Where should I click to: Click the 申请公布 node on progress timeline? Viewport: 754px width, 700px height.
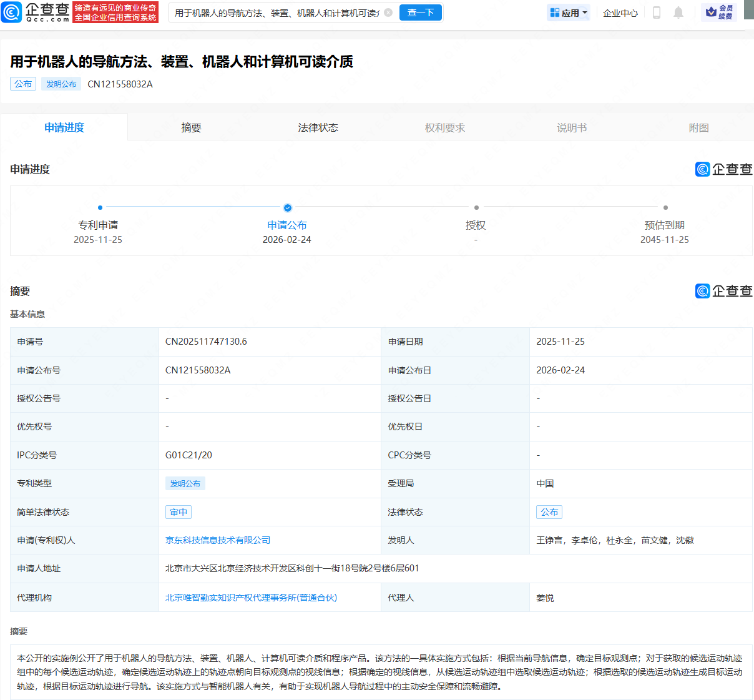(287, 208)
